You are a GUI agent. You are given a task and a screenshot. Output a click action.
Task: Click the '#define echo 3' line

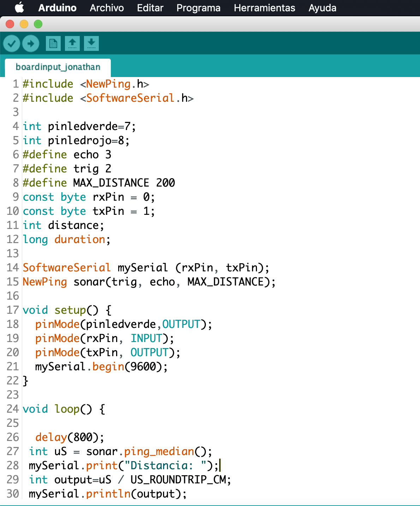67,155
